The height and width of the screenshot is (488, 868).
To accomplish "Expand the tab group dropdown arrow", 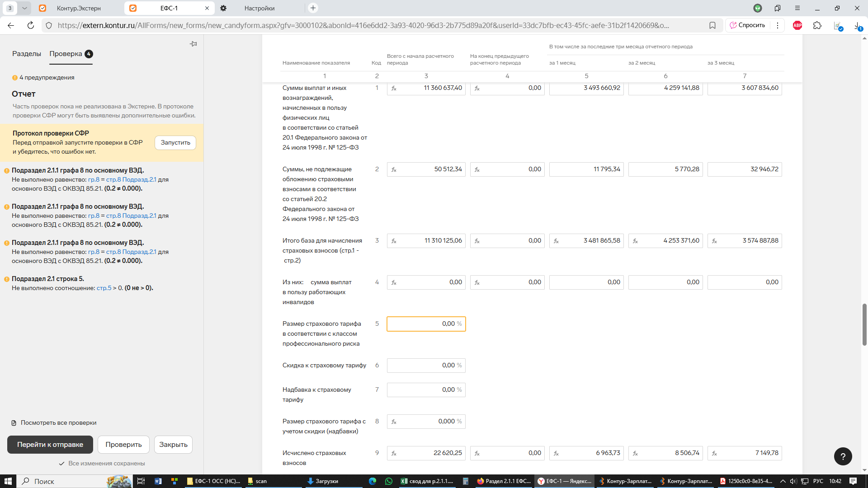I will pos(24,8).
